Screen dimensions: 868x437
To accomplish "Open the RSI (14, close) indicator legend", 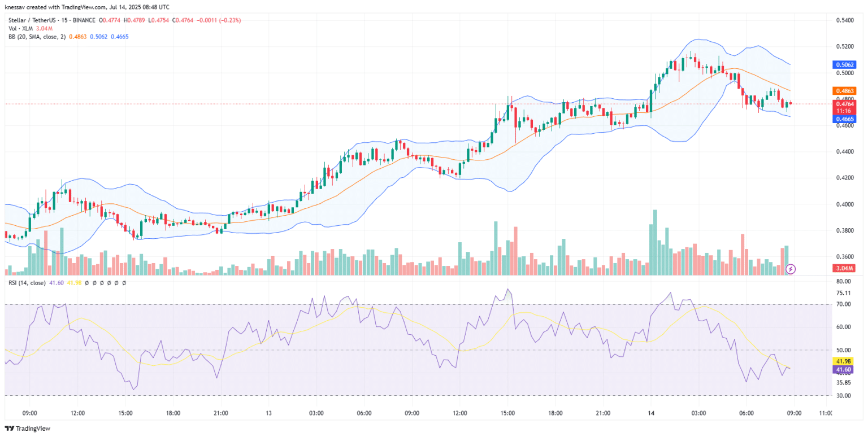I will [x=27, y=282].
